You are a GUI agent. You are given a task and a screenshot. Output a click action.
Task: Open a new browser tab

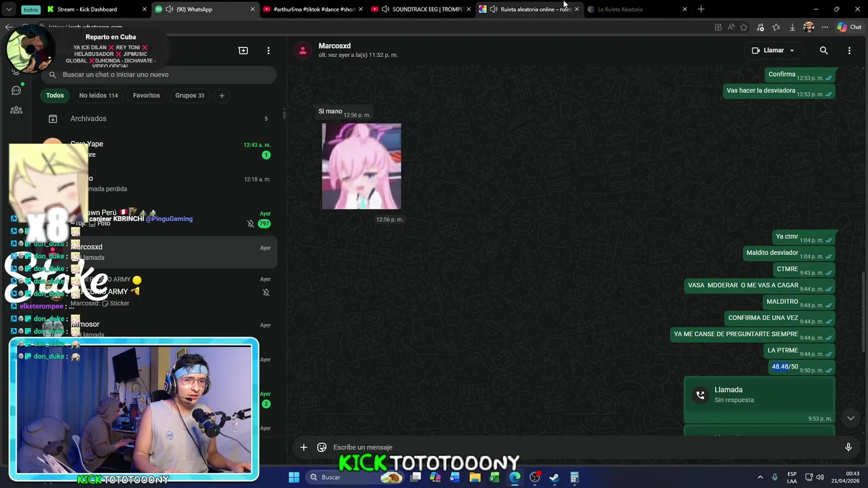point(701,9)
